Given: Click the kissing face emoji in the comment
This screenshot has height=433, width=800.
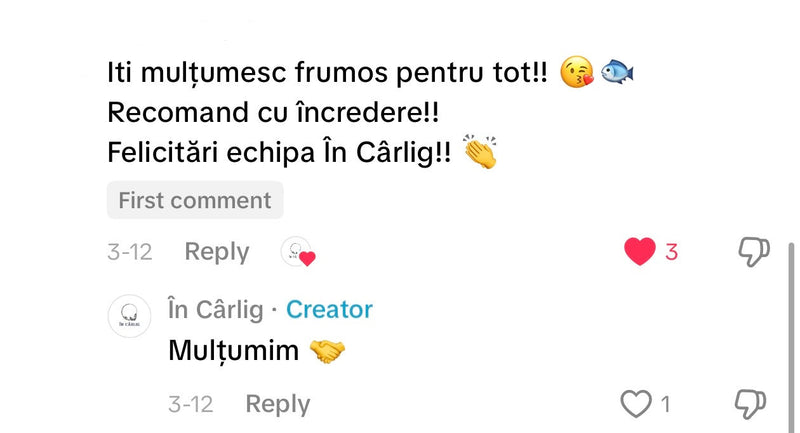Looking at the screenshot, I should (x=577, y=71).
